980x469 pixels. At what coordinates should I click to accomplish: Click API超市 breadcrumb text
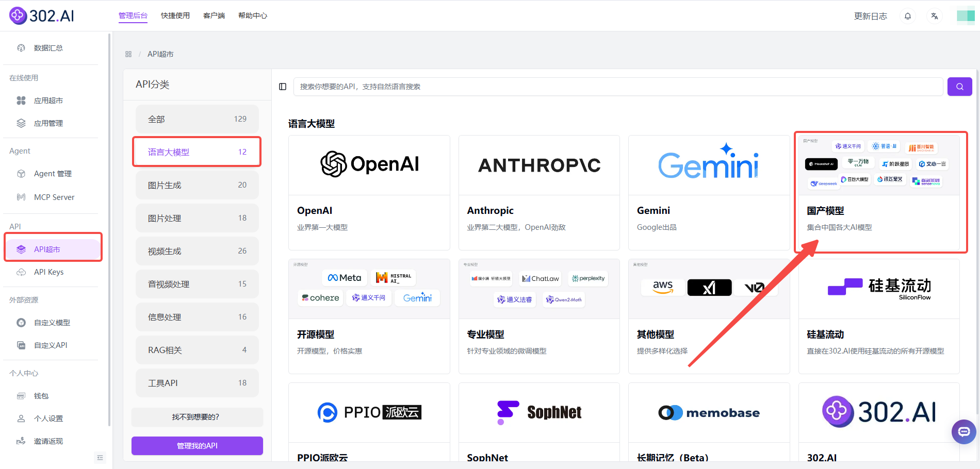[160, 54]
